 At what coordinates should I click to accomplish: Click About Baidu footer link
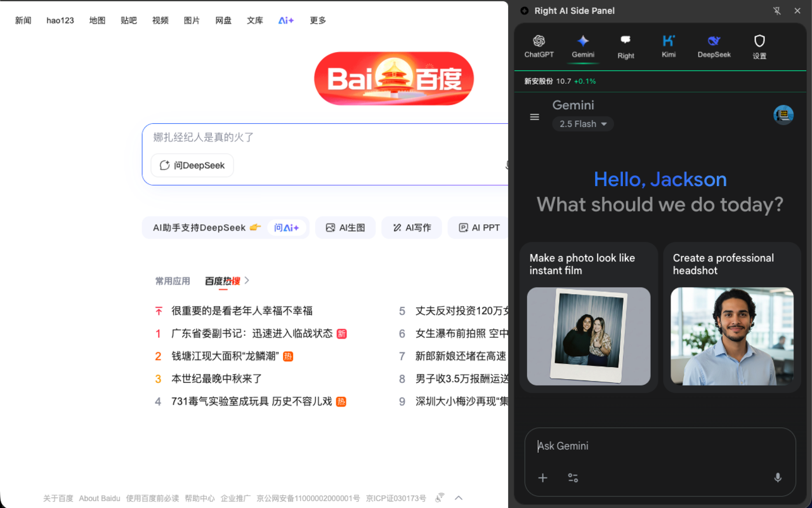point(100,498)
